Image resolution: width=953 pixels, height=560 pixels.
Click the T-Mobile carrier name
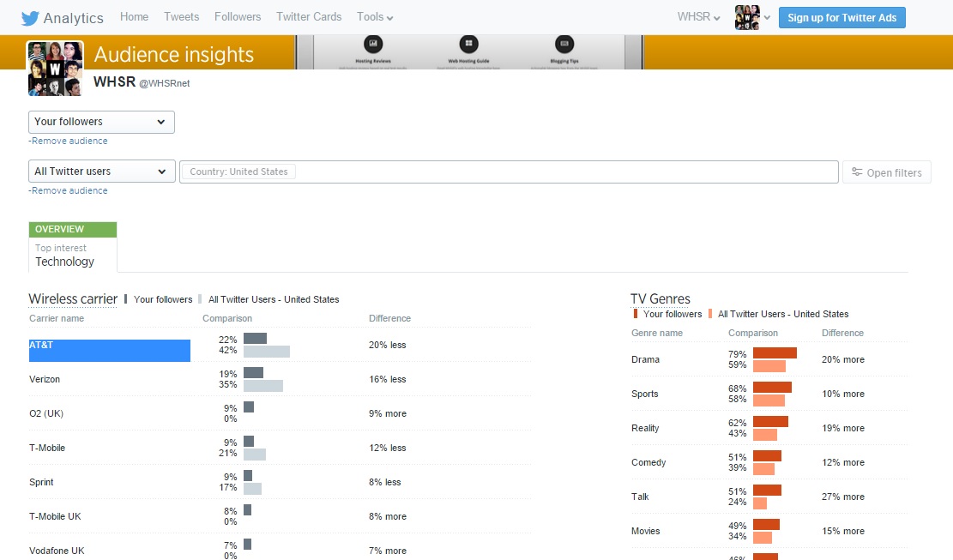[x=47, y=449]
